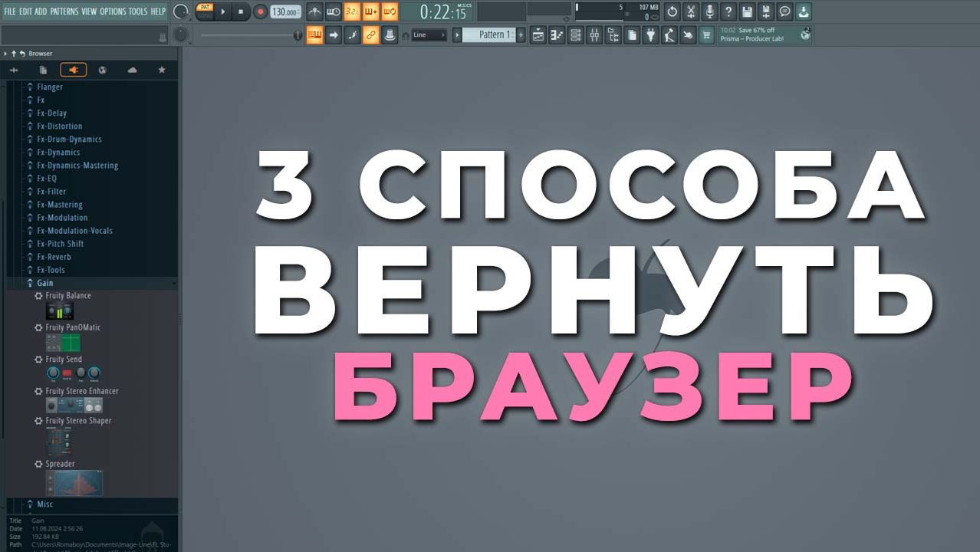Click the question mark help icon
980x552 pixels.
point(728,11)
